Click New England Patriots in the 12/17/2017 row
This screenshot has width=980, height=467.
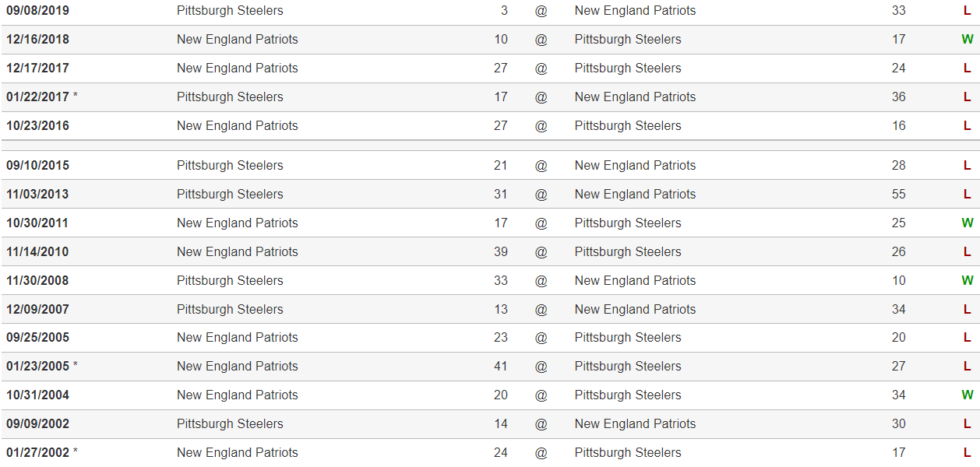pos(237,68)
